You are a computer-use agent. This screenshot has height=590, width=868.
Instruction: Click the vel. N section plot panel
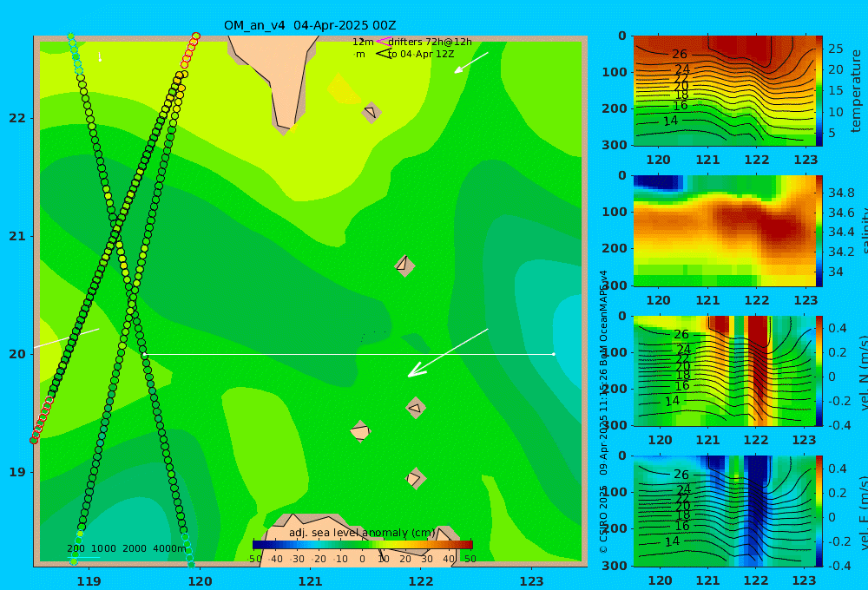coord(724,370)
